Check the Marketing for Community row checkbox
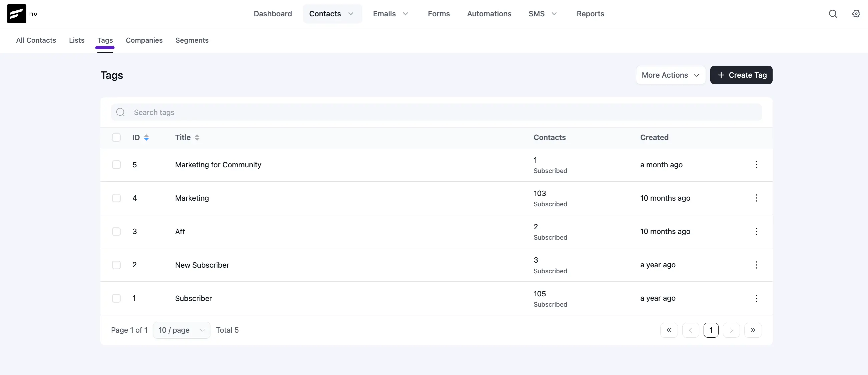 [116, 165]
